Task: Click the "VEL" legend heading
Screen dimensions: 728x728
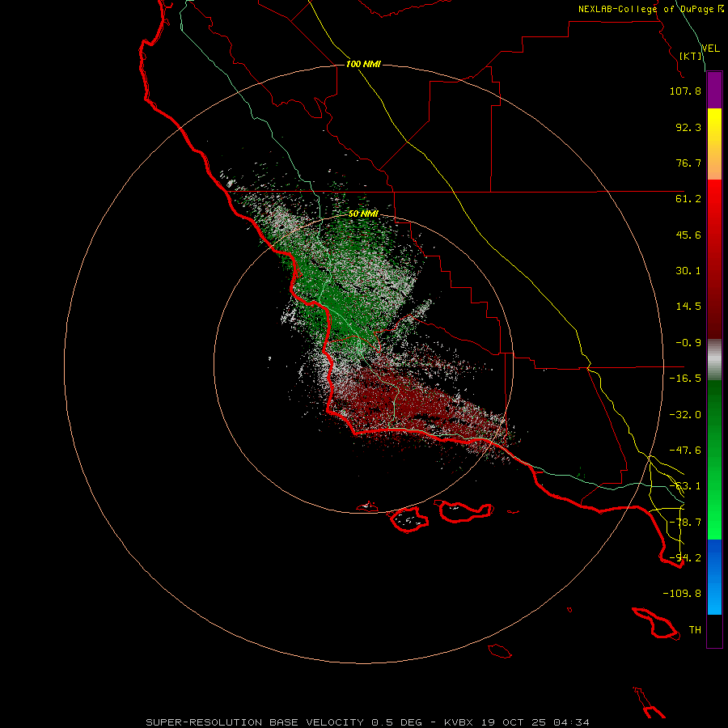Action: [710, 48]
